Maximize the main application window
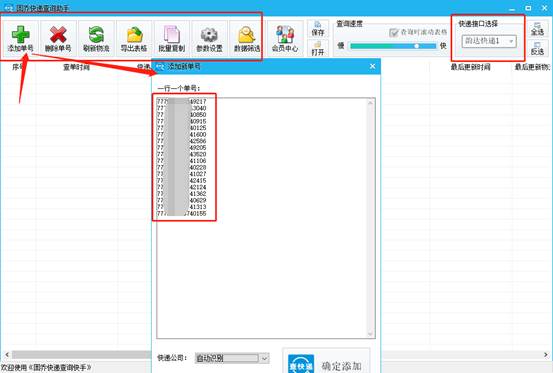This screenshot has height=373, width=553. click(x=528, y=8)
